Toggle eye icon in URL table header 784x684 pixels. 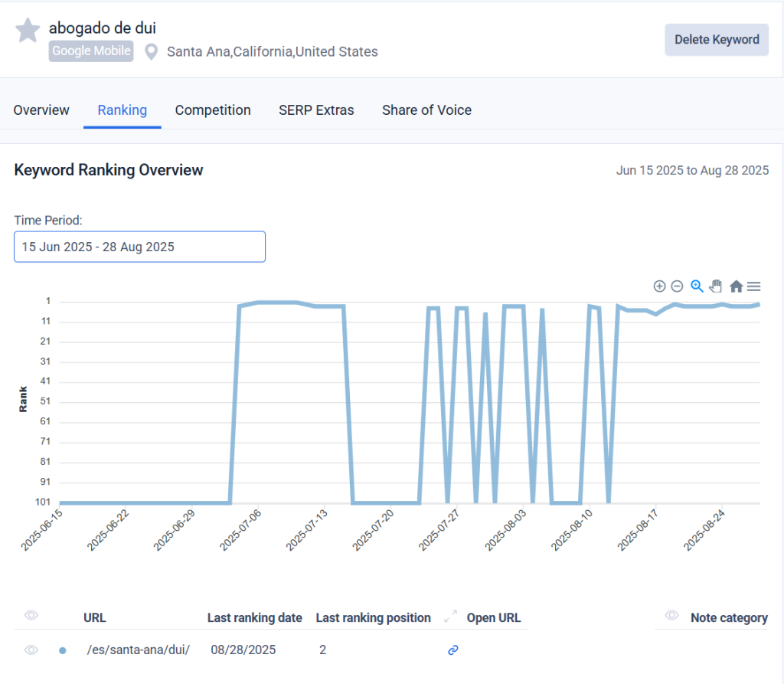[x=31, y=616]
